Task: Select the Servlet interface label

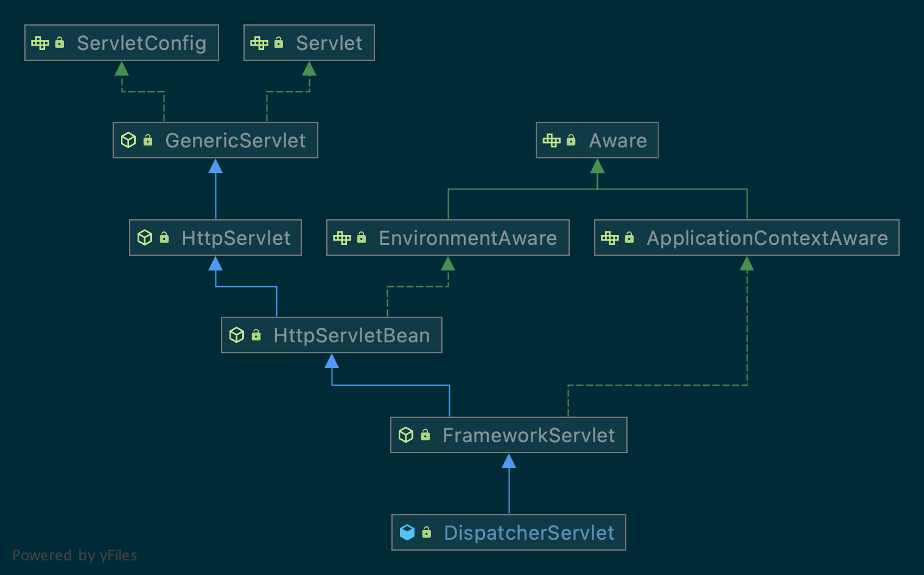Action: (329, 43)
